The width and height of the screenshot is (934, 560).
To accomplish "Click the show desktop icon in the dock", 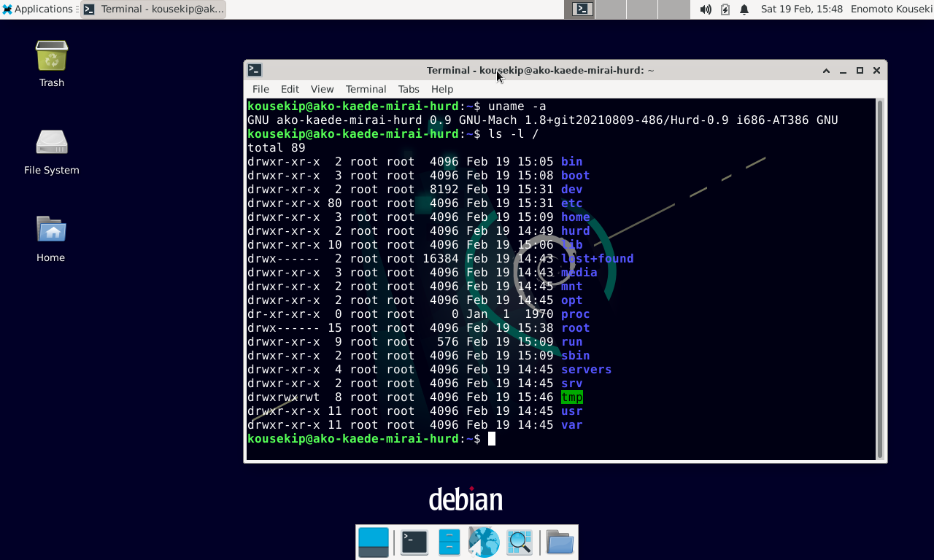I will [373, 542].
